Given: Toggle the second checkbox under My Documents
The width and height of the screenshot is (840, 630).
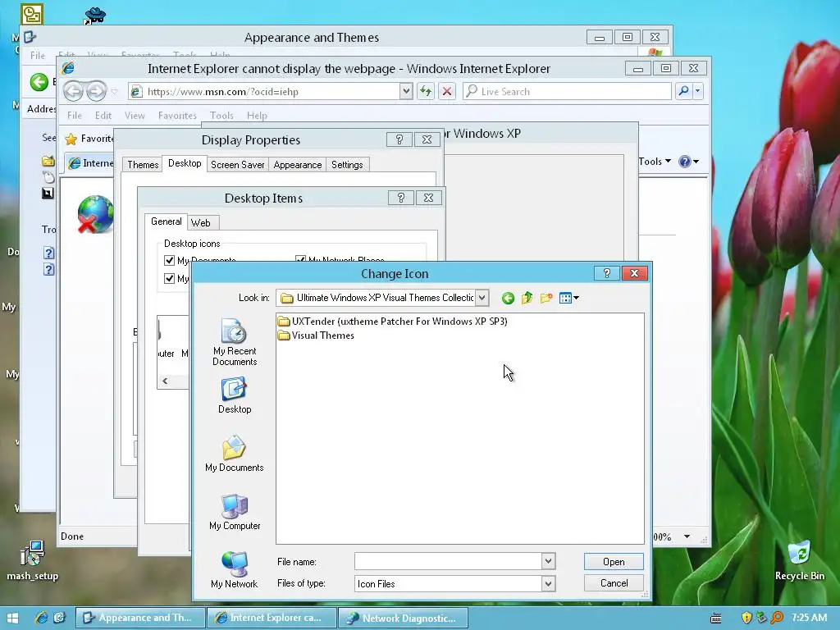Looking at the screenshot, I should 169,279.
